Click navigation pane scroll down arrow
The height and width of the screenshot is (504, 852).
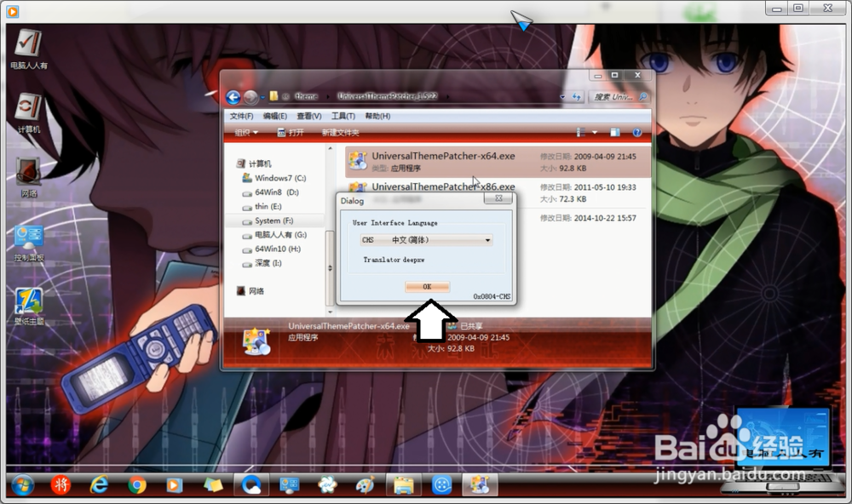pos(329,312)
